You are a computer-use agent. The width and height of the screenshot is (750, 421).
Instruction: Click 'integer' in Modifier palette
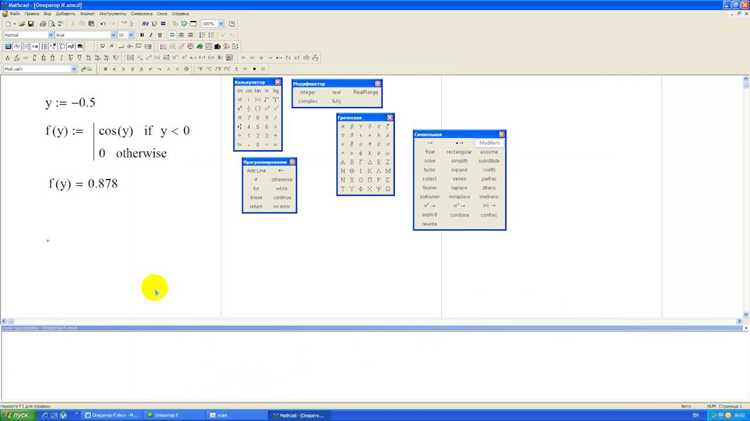click(308, 92)
